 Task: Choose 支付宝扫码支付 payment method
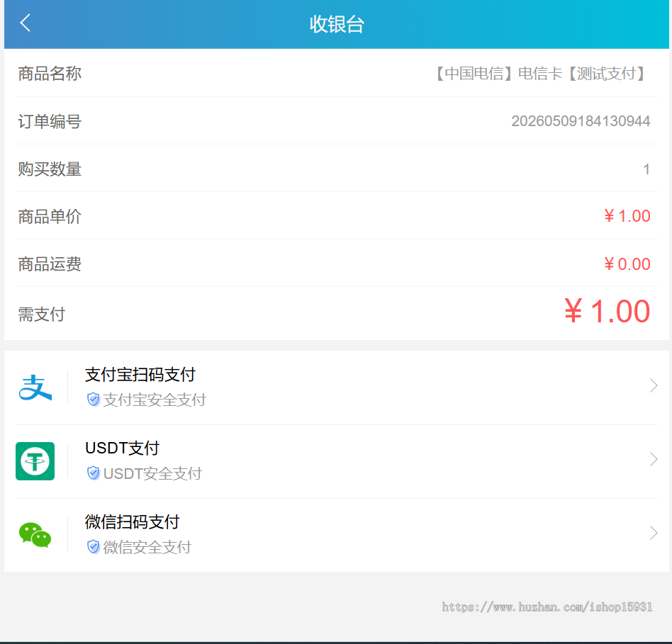337,388
